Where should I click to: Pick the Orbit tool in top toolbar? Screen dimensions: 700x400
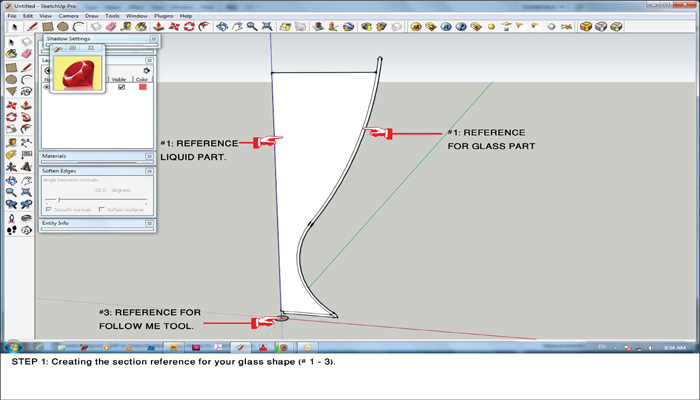[x=222, y=27]
